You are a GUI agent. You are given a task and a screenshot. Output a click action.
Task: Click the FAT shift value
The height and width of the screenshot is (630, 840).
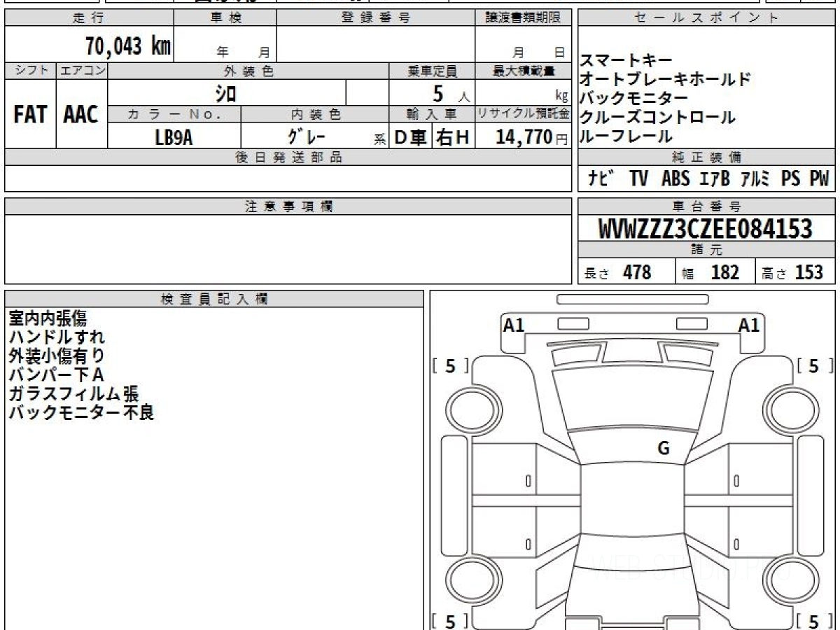[x=30, y=115]
